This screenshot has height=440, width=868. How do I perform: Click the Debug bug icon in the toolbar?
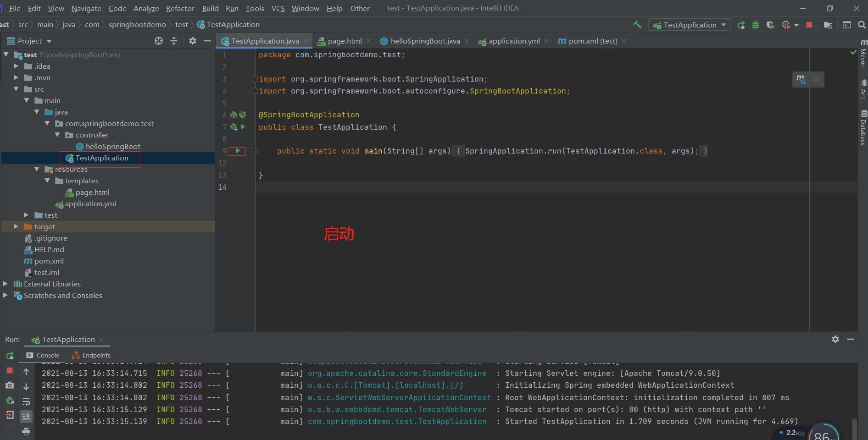756,25
